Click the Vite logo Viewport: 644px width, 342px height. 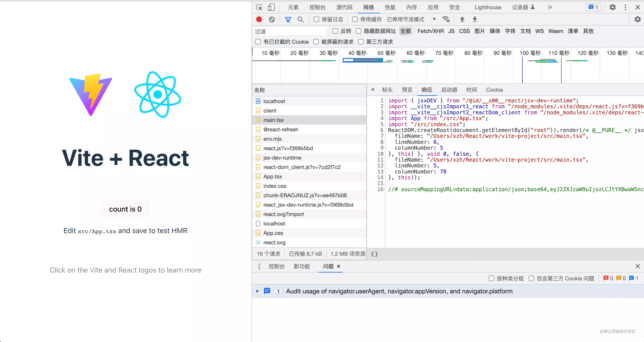(x=91, y=94)
